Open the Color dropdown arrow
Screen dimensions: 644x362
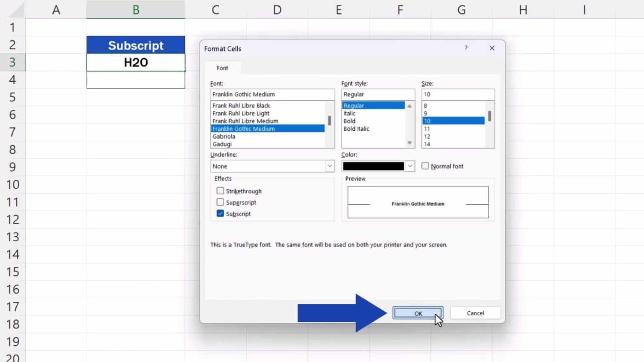410,166
